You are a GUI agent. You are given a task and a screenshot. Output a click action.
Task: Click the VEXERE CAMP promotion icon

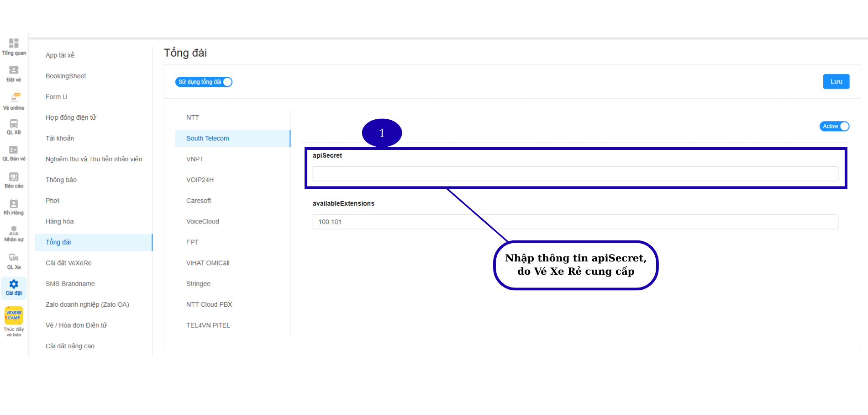(x=14, y=315)
